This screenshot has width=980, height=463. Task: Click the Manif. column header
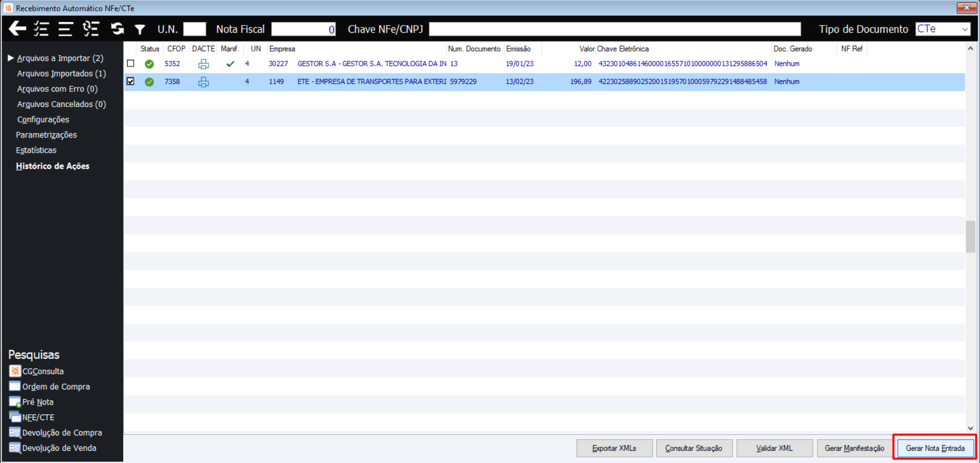coord(230,49)
